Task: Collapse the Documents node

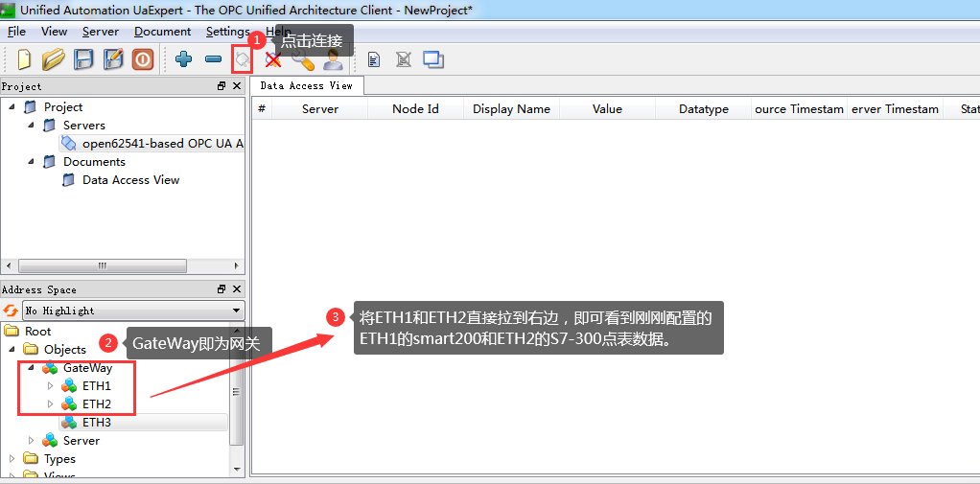Action: 31,162
